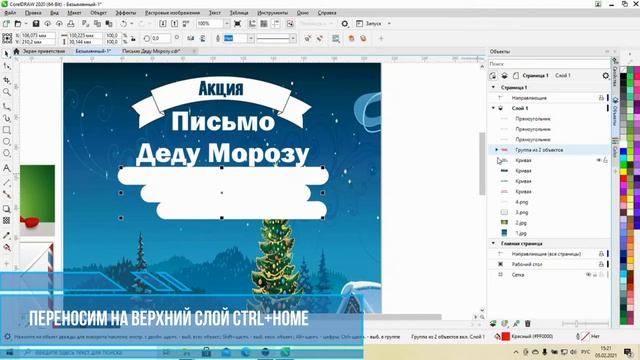Image resolution: width=640 pixels, height=360 pixels.
Task: Open the Windows notification center icon
Action: pos(628,352)
